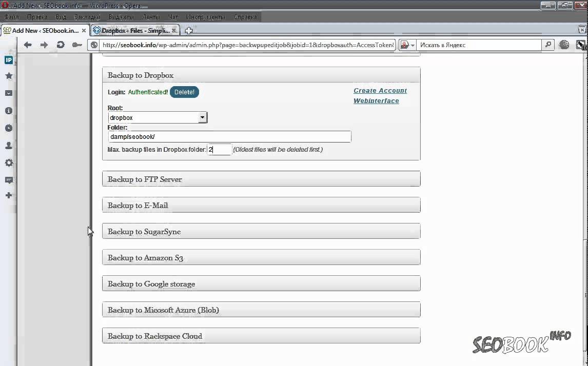Screen dimensions: 588x366
Task: Open the new tab plus button
Action: click(x=189, y=31)
